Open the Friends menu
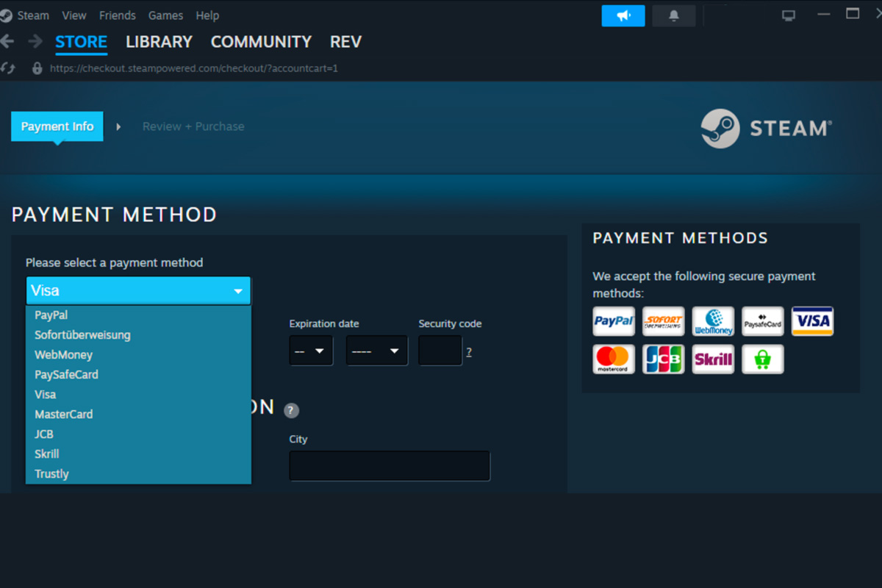Image resolution: width=882 pixels, height=588 pixels. click(118, 15)
